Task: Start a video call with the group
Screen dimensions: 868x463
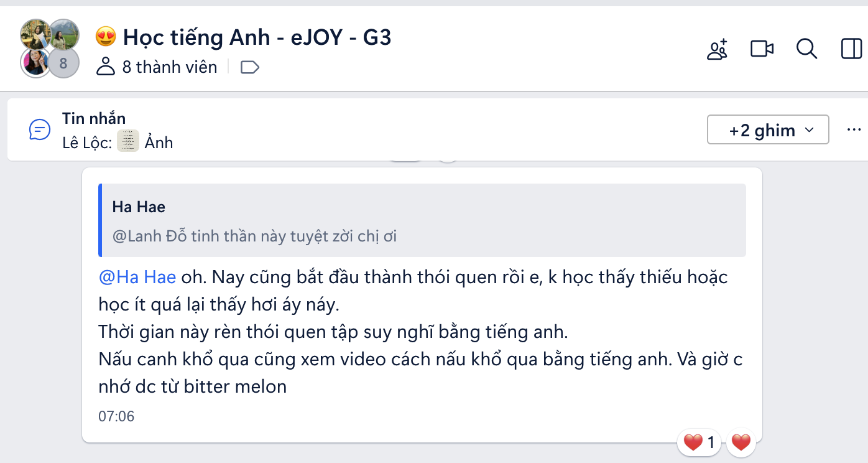Action: (x=762, y=49)
